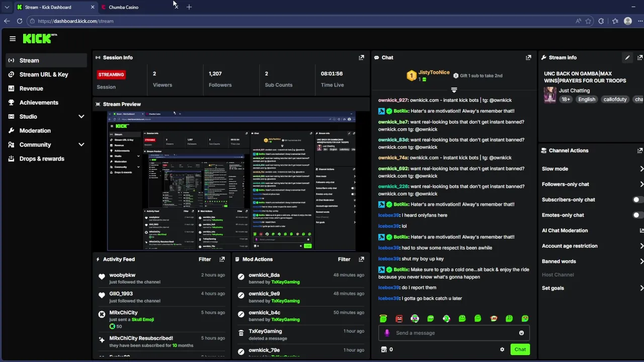Open AI Chat Moderation external link icon
Viewport: 644px width, 362px height.
tap(641, 230)
